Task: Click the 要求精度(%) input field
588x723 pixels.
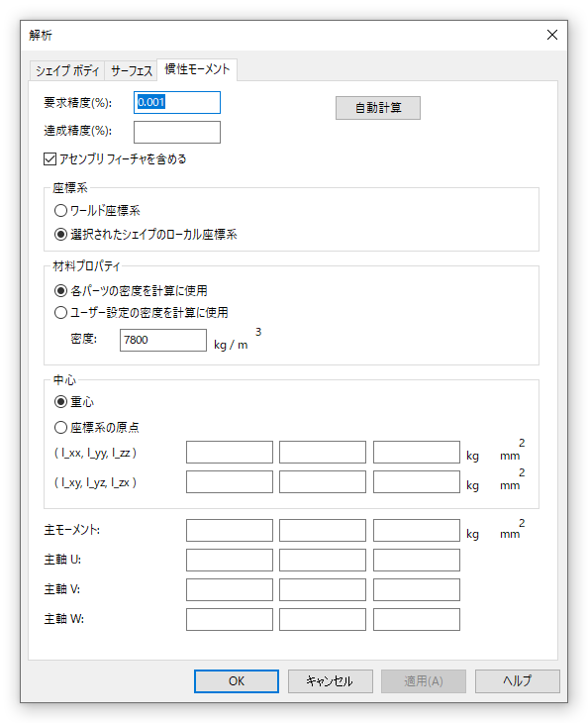Action: point(177,102)
